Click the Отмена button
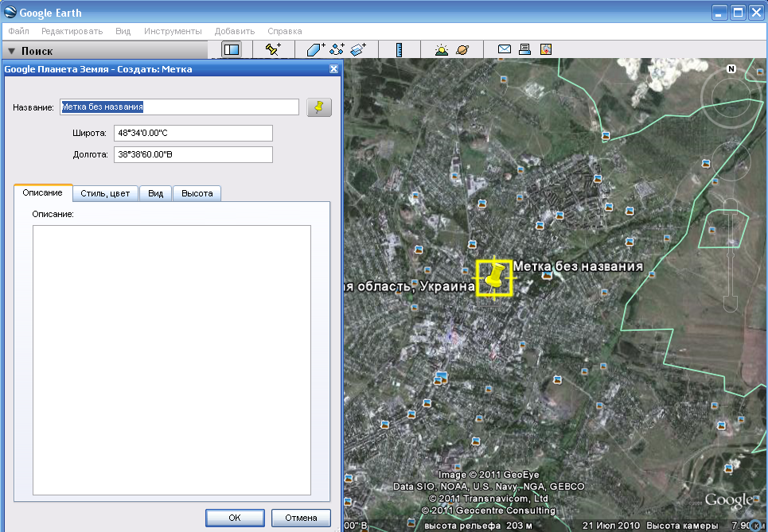This screenshot has width=768, height=532. coord(301,518)
